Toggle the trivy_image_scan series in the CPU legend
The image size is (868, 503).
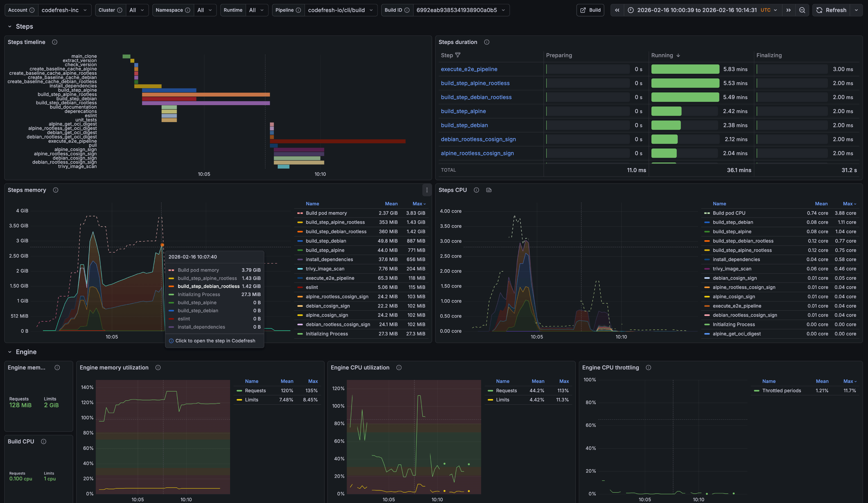pyautogui.click(x=732, y=269)
